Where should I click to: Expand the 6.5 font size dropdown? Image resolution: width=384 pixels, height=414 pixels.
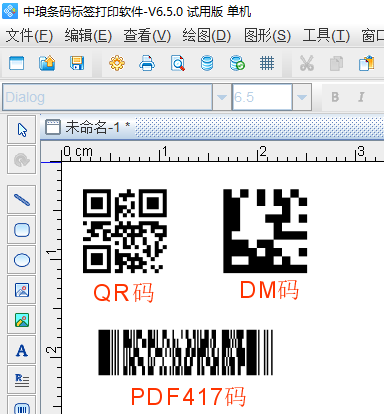pyautogui.click(x=302, y=97)
